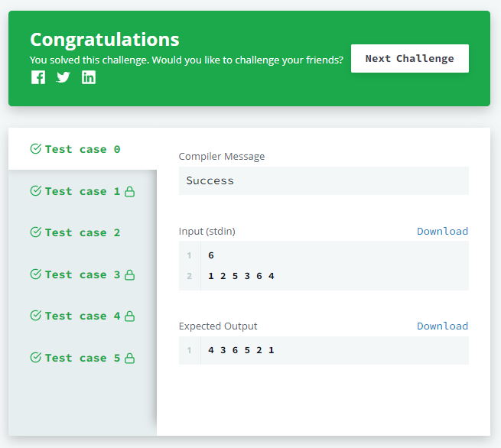This screenshot has height=448, width=501.
Task: Click the lock icon beside Test case 3
Action: (x=129, y=275)
